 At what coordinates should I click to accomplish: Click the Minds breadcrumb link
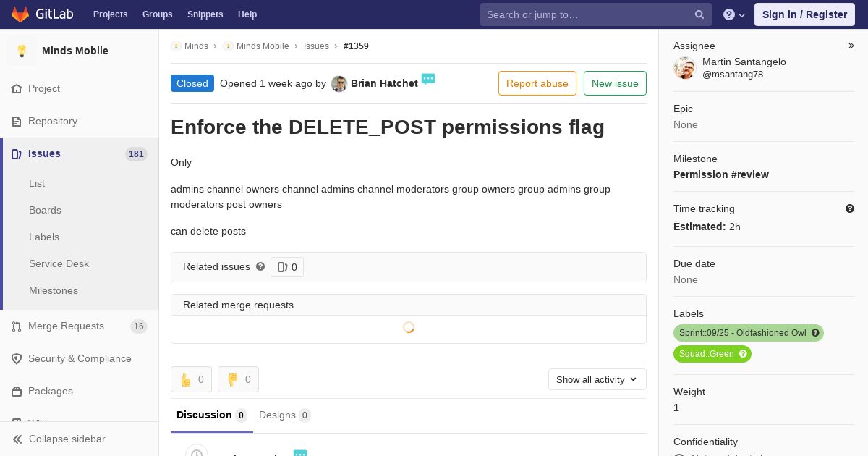pyautogui.click(x=196, y=46)
